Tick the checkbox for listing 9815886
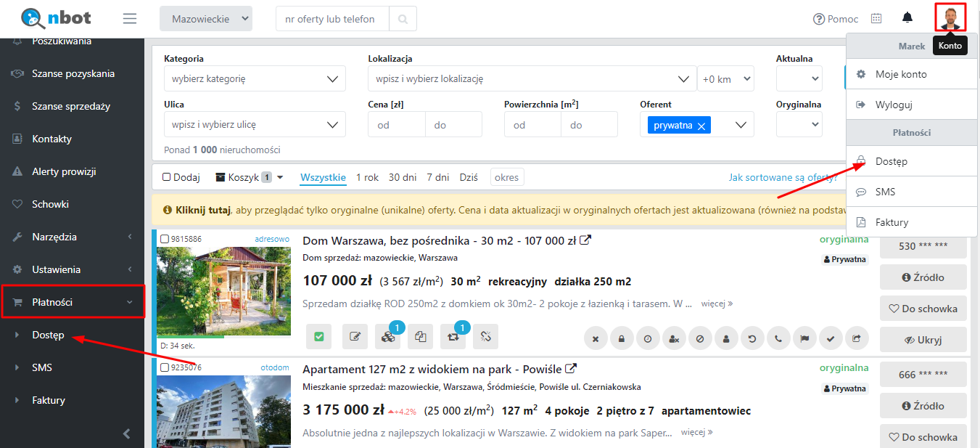The height and width of the screenshot is (448, 980). point(165,239)
